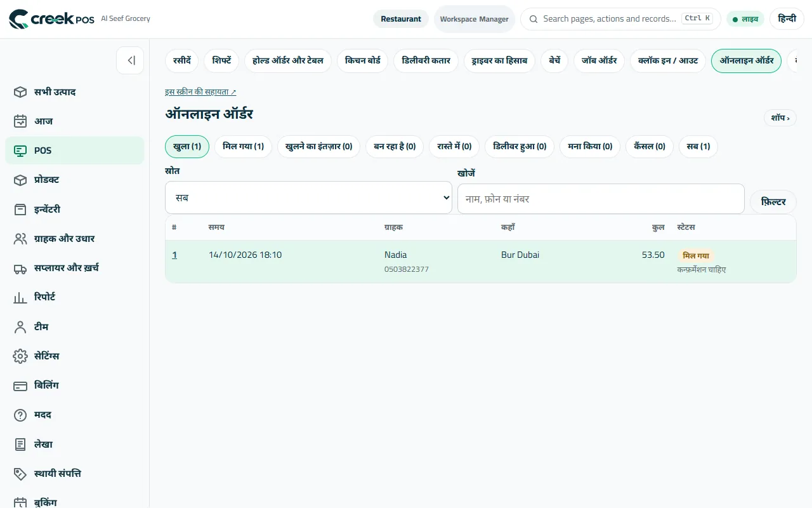Open the स्रोत dropdown showing सब

click(x=308, y=197)
